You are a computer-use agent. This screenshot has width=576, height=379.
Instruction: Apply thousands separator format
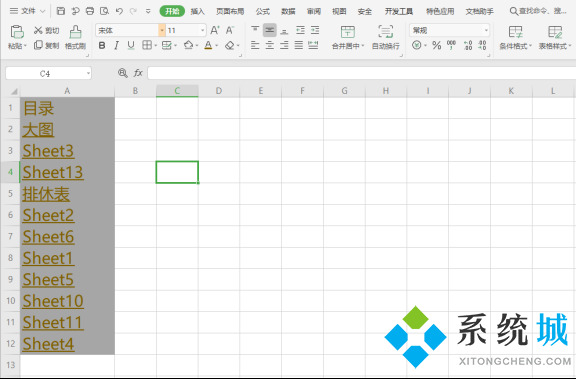pyautogui.click(x=451, y=45)
